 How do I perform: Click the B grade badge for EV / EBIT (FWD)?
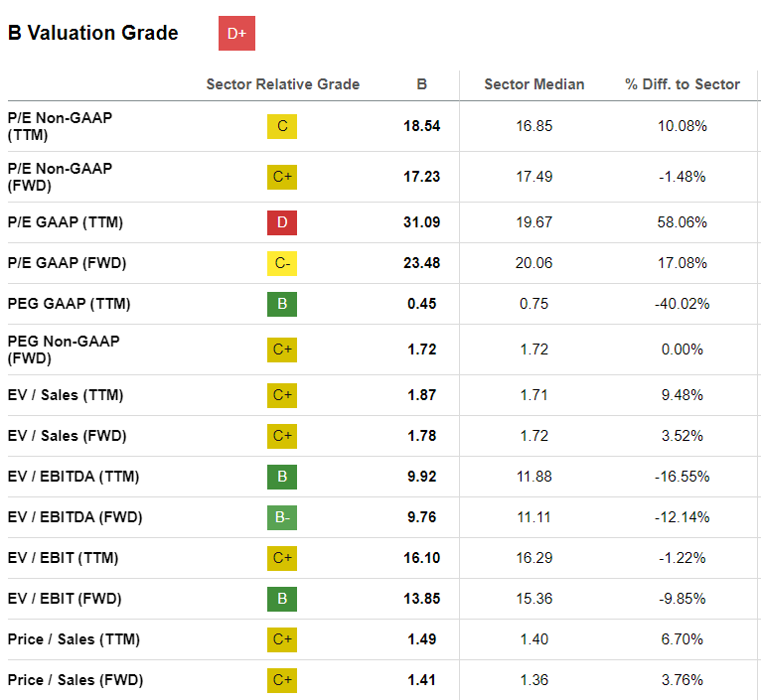(x=282, y=599)
